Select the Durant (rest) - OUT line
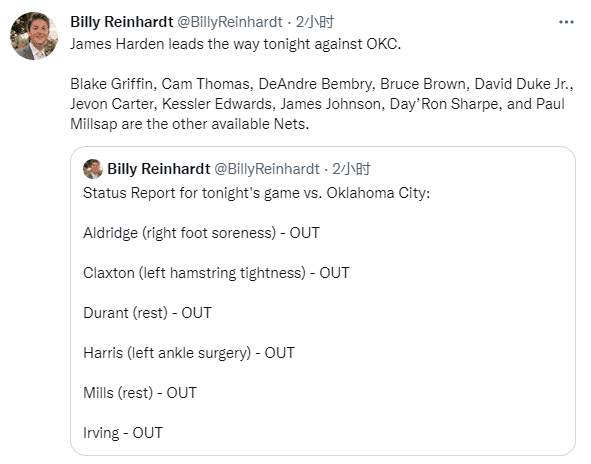 (147, 313)
